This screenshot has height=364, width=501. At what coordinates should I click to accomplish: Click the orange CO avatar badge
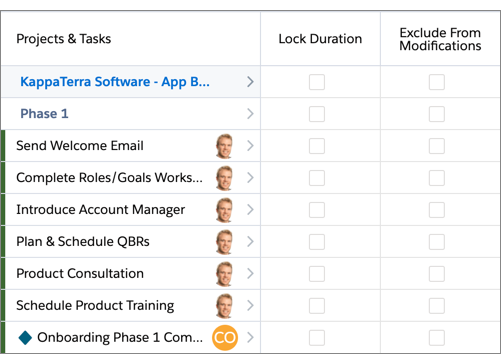pyautogui.click(x=225, y=338)
